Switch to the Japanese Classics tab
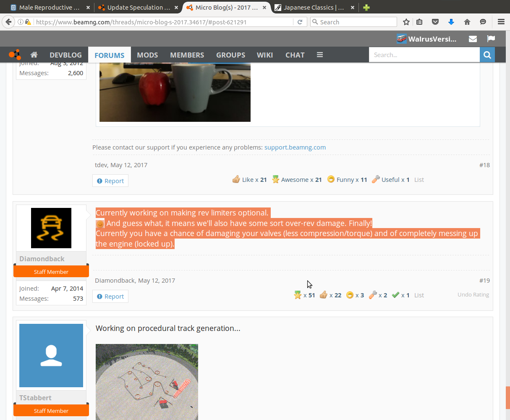The image size is (510, 420). [314, 7]
